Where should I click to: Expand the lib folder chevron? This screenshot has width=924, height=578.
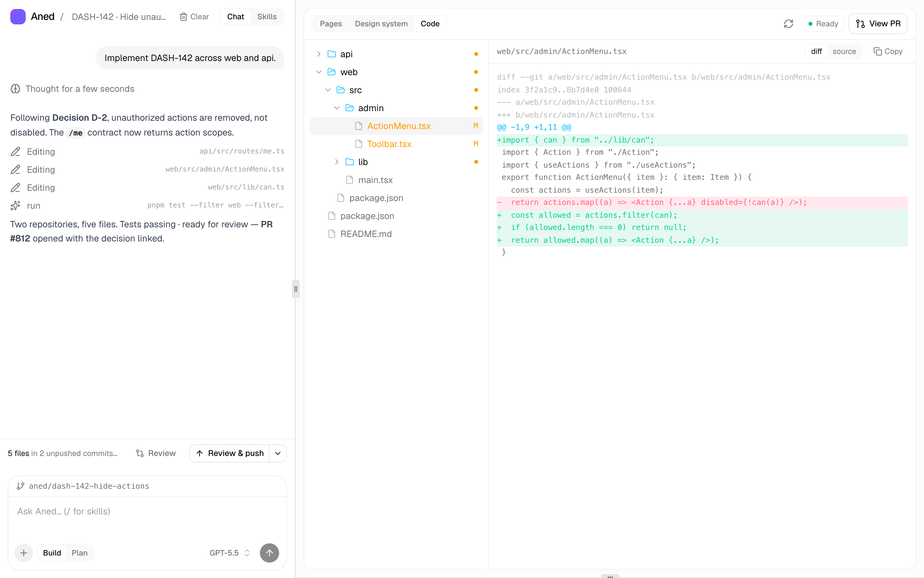click(x=336, y=162)
